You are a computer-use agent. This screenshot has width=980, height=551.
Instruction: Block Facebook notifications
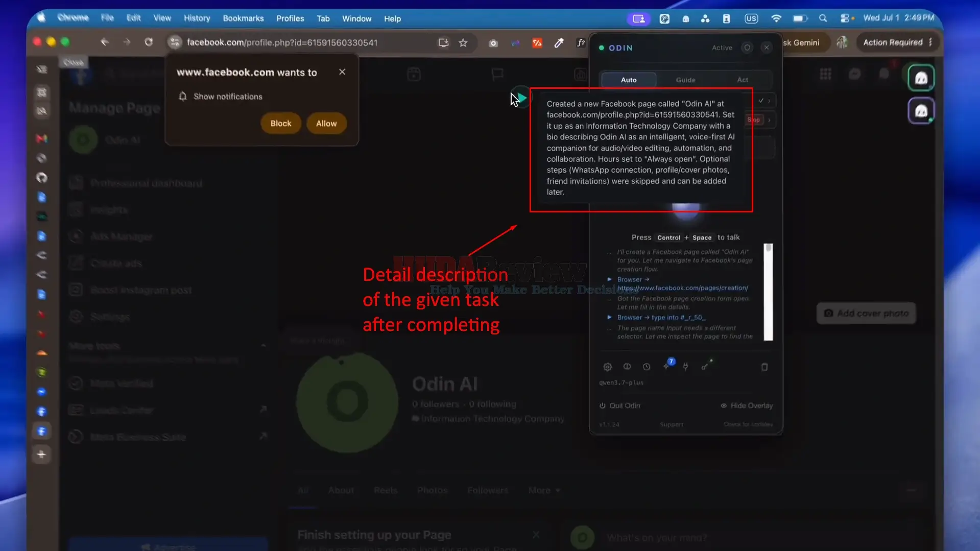pyautogui.click(x=281, y=124)
